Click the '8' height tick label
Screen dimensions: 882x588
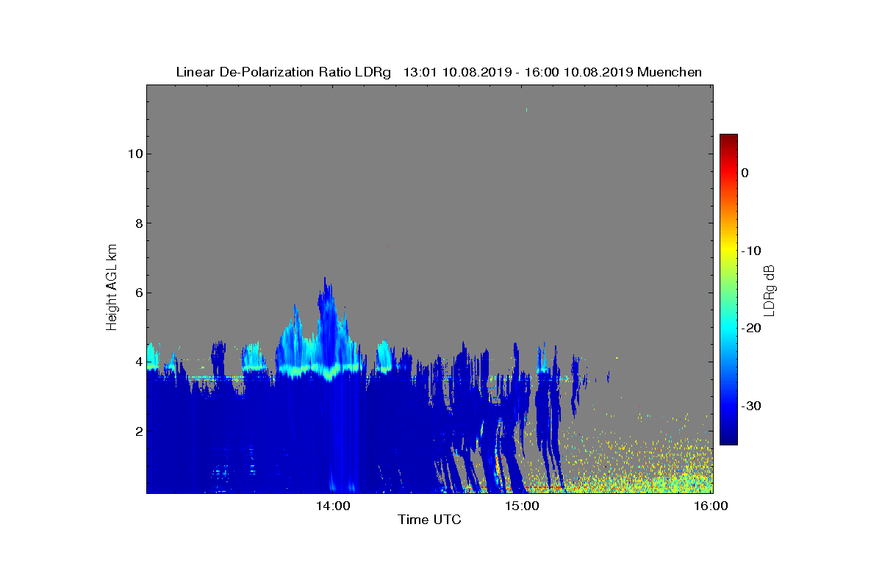(x=137, y=223)
